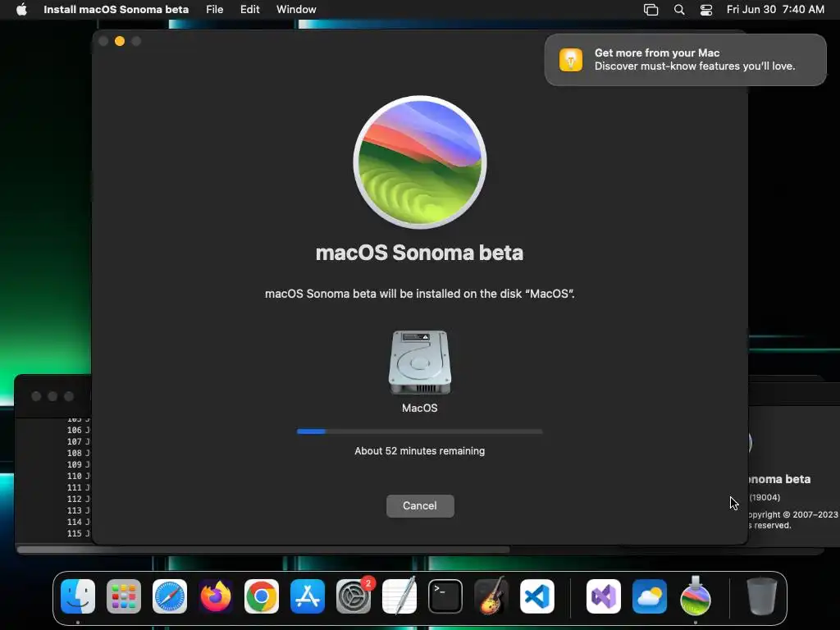This screenshot has height=630, width=840.
Task: Open the Apple menu
Action: pyautogui.click(x=21, y=10)
